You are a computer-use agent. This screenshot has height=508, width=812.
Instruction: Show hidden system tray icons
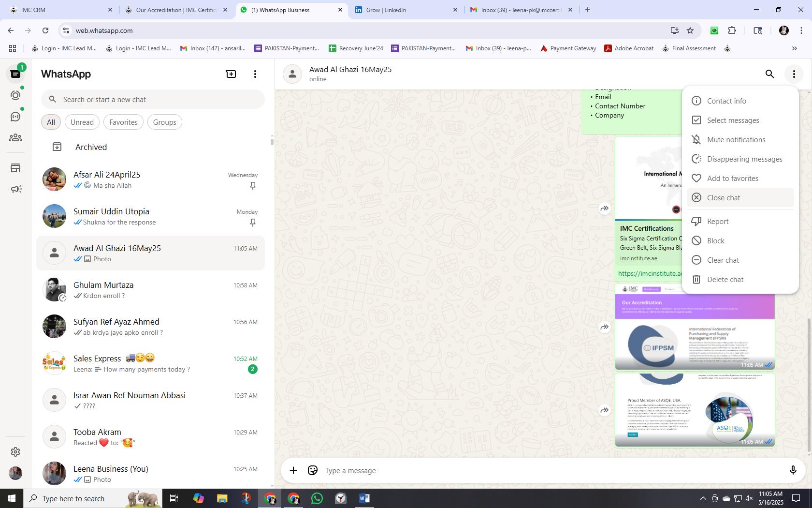pyautogui.click(x=703, y=498)
